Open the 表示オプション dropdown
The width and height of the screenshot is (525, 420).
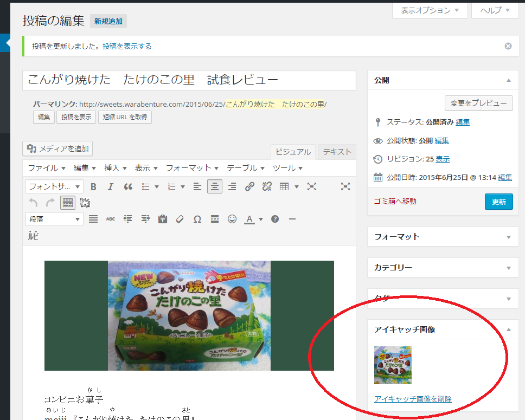430,10
